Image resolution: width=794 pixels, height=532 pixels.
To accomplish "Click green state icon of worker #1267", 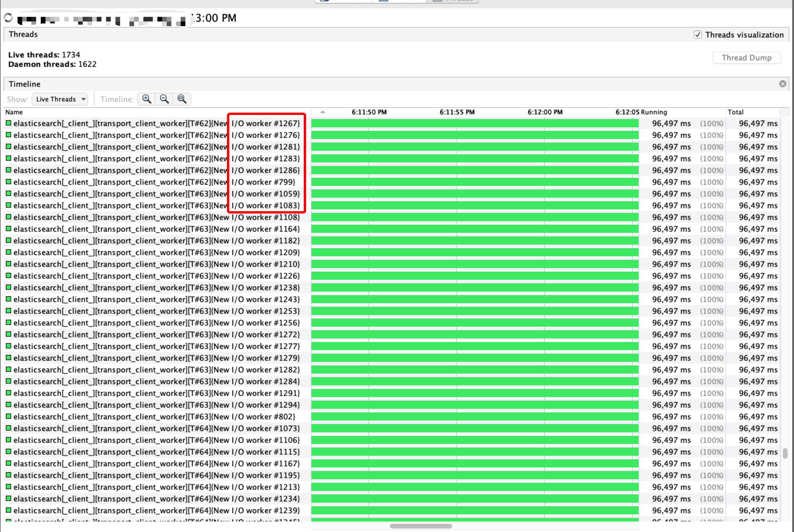I will pyautogui.click(x=9, y=123).
